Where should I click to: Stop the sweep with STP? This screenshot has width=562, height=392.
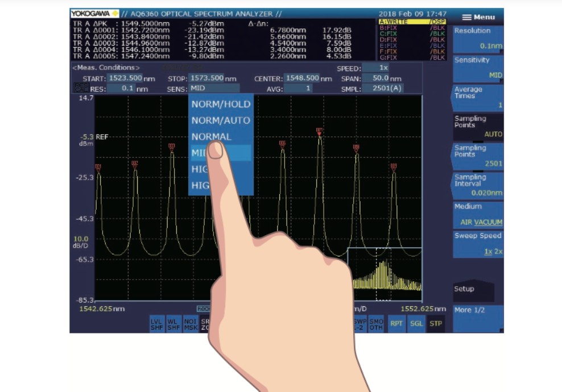pos(435,324)
